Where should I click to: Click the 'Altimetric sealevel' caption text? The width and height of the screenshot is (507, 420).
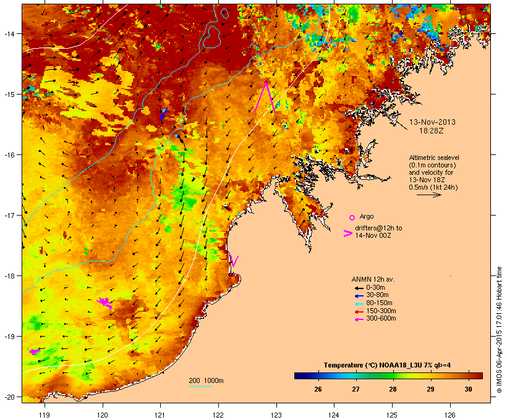pos(434,157)
